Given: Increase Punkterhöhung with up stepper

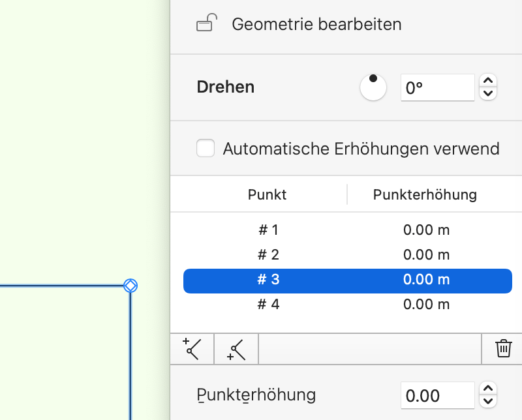Looking at the screenshot, I should tap(488, 389).
